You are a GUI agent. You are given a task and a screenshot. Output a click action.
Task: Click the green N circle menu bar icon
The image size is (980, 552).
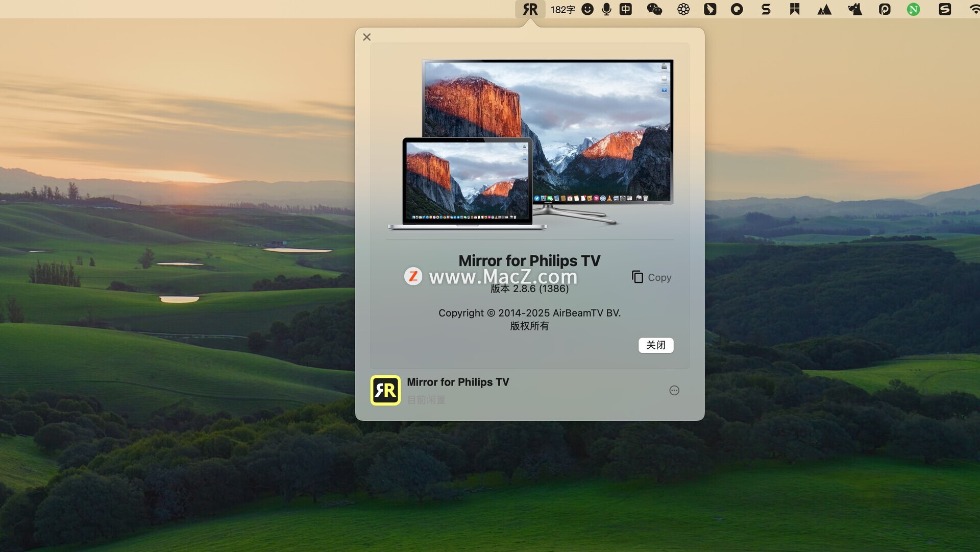pos(914,9)
